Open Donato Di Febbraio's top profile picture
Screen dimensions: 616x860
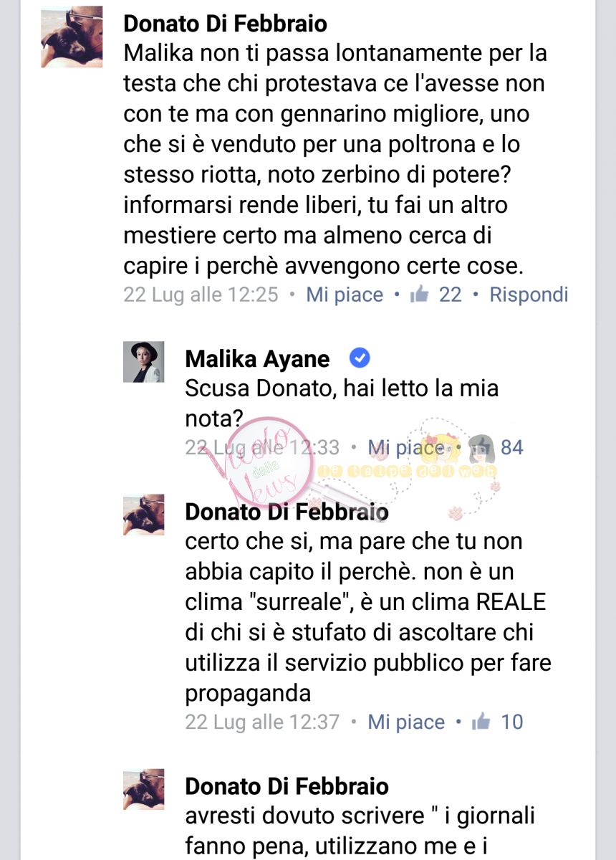pyautogui.click(x=72, y=37)
